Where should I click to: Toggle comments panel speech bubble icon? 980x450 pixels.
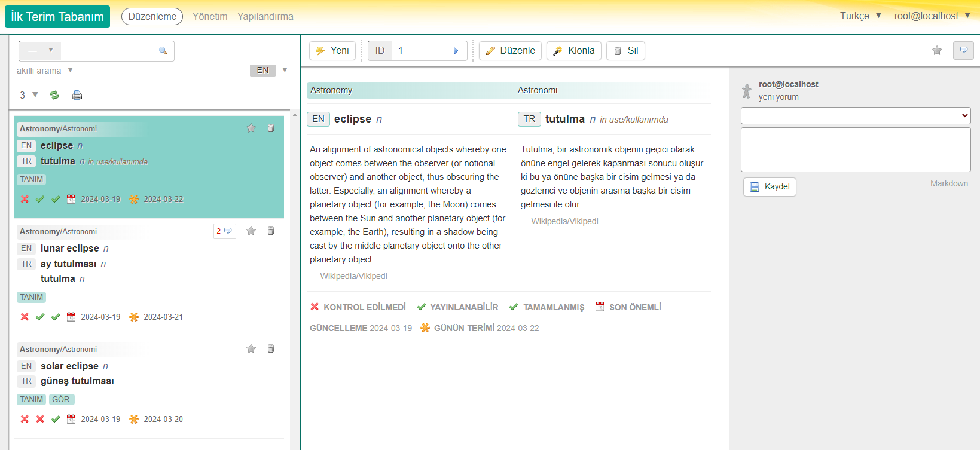tap(963, 50)
